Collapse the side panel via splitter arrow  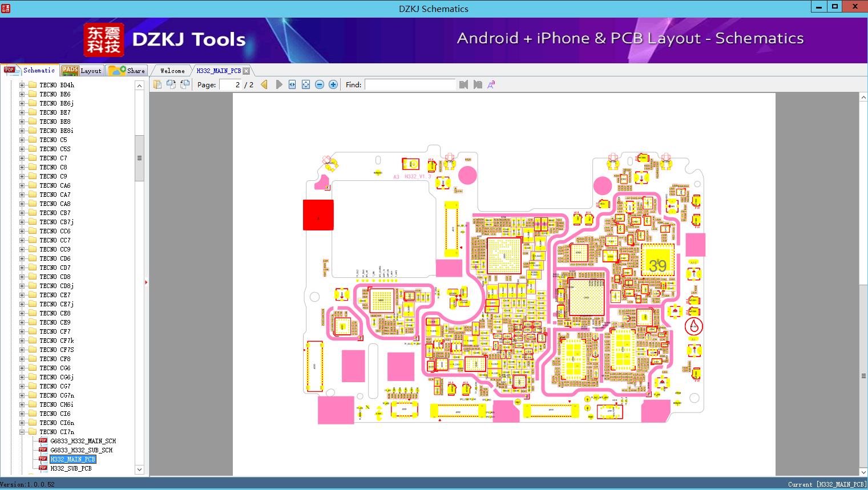point(146,282)
